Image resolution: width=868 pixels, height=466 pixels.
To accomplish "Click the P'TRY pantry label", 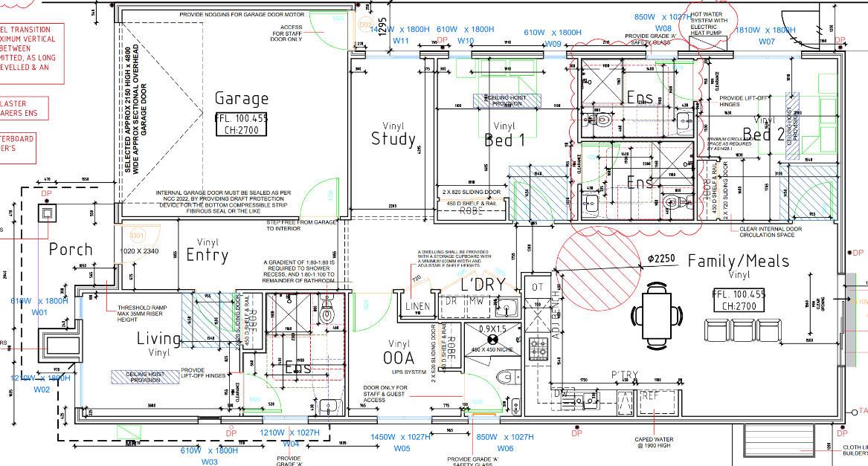I will (x=625, y=376).
